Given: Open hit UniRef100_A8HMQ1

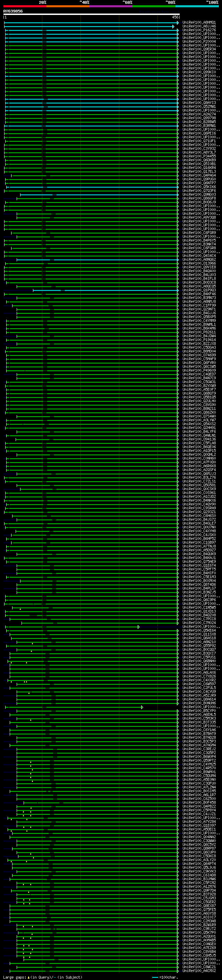Looking at the screenshot, I should (x=199, y=23).
